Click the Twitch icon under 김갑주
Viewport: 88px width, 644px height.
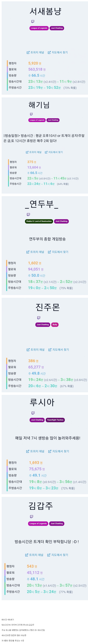[31, 516]
